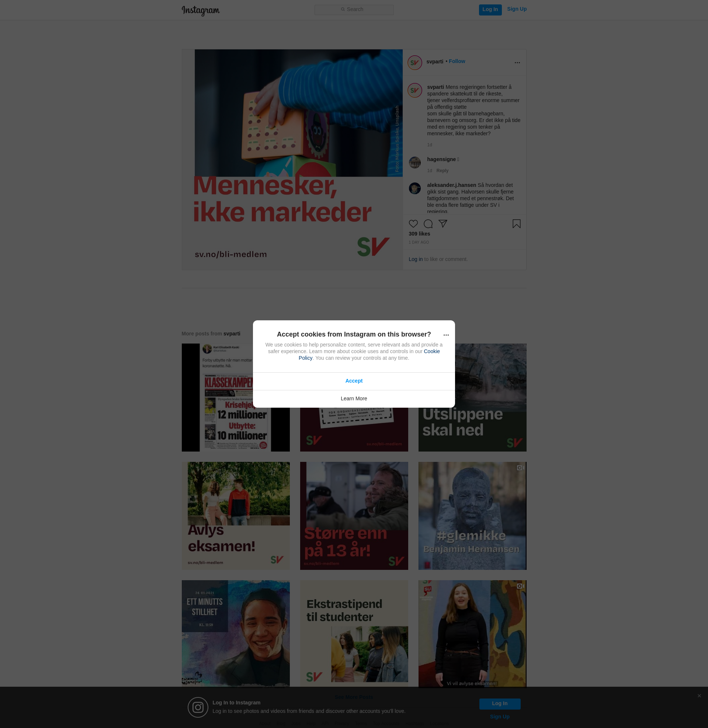The height and width of the screenshot is (728, 708).
Task: Click the Cookie Policy link
Action: click(431, 351)
